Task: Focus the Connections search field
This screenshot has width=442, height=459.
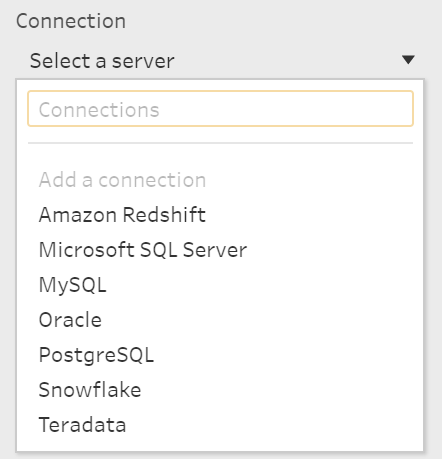Action: point(220,109)
